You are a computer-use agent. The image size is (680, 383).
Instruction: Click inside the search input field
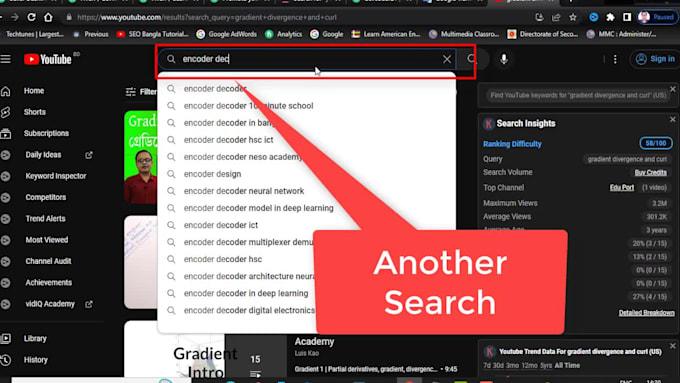pyautogui.click(x=308, y=59)
